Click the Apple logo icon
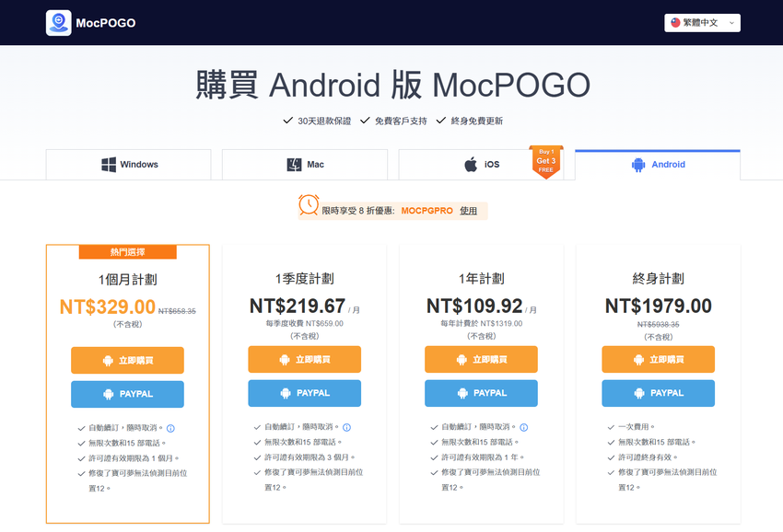 pos(471,164)
